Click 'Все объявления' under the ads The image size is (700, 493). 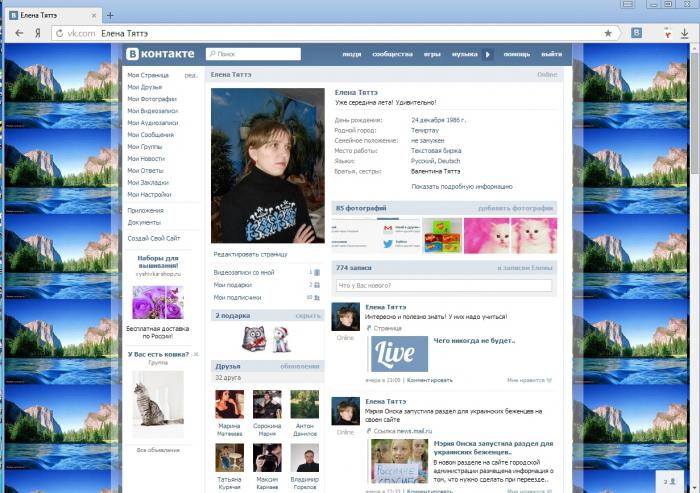pos(158,450)
